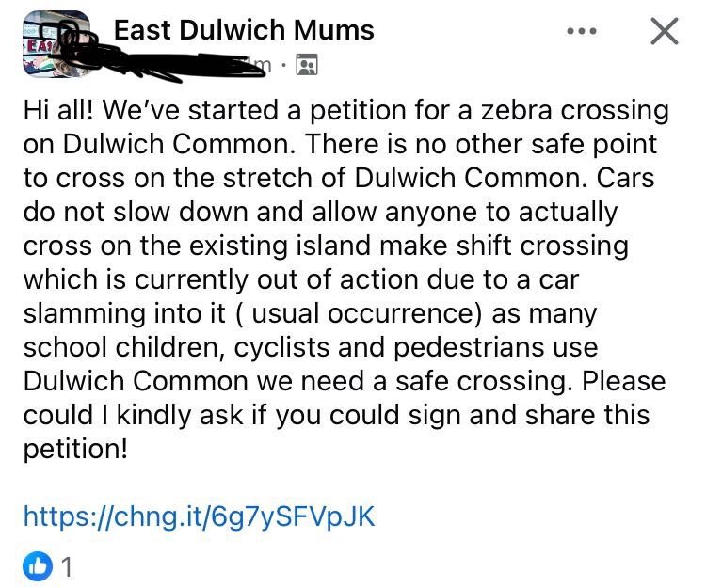The height and width of the screenshot is (588, 706).
Task: Open the East Dulwich Mums group name
Action: 244,29
